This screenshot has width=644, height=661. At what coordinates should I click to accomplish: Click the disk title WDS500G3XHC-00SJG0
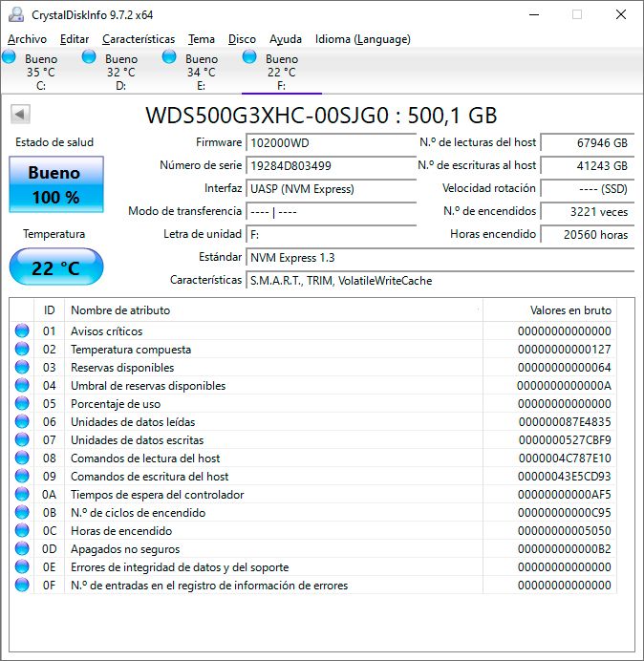point(267,115)
